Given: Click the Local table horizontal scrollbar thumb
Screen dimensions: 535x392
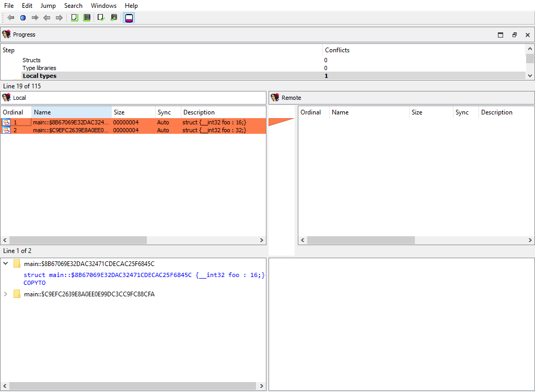Looking at the screenshot, I should [78, 240].
